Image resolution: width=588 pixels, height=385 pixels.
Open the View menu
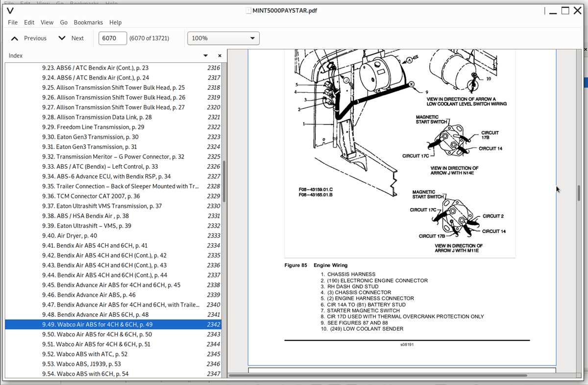click(47, 23)
